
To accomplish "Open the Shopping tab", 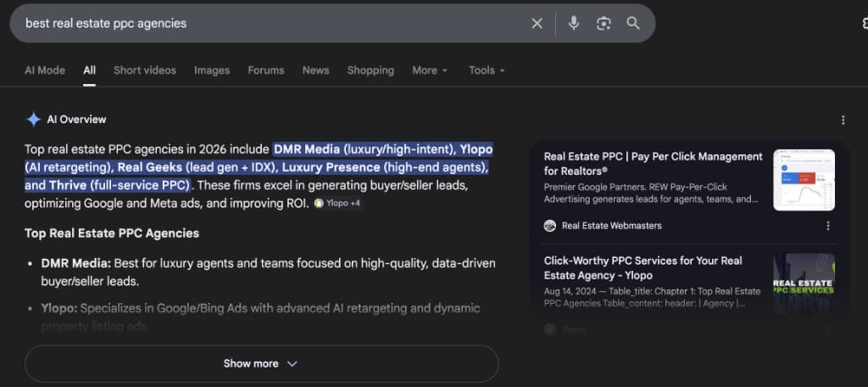I will [370, 70].
